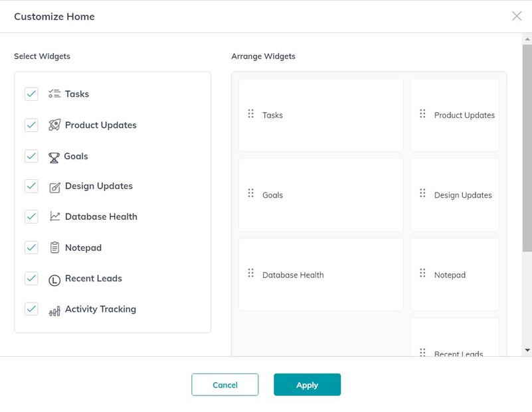Toggle the Notepad widget checkbox
532x412 pixels.
(31, 247)
